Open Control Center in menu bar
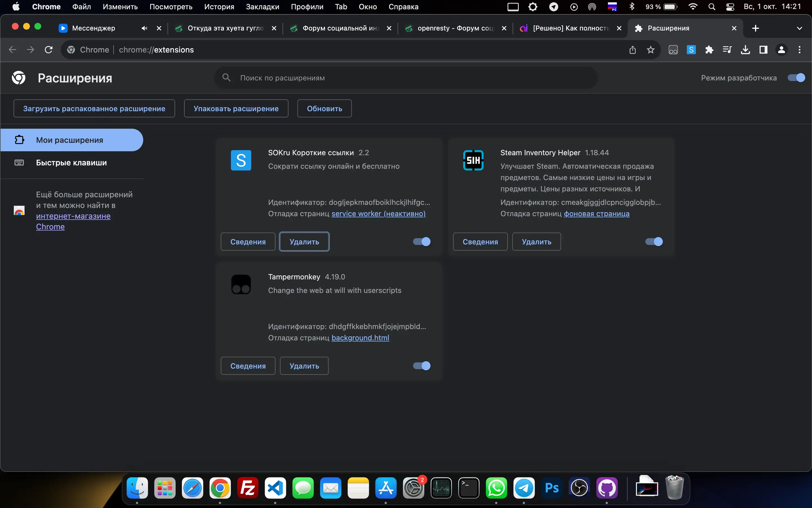812x508 pixels. point(730,7)
